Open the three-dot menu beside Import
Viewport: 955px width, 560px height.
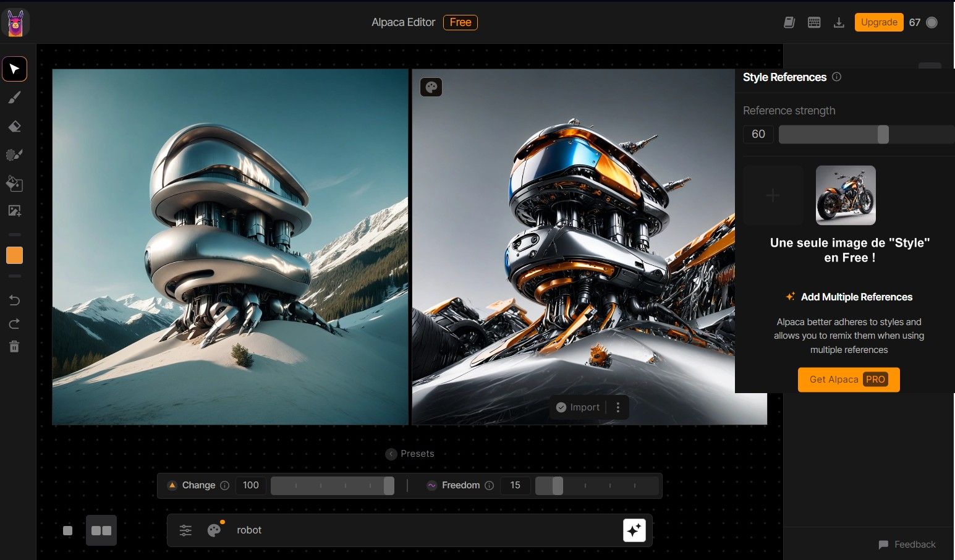[x=618, y=407]
